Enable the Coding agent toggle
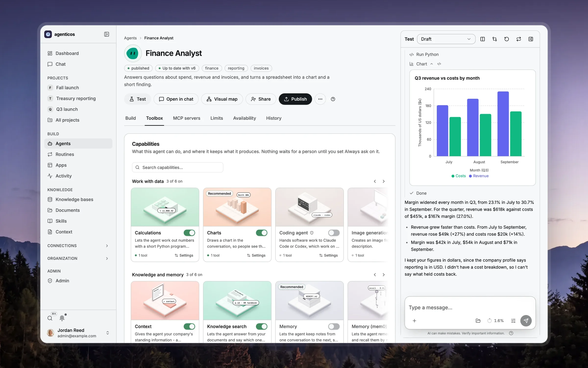The width and height of the screenshot is (588, 368). [x=334, y=233]
